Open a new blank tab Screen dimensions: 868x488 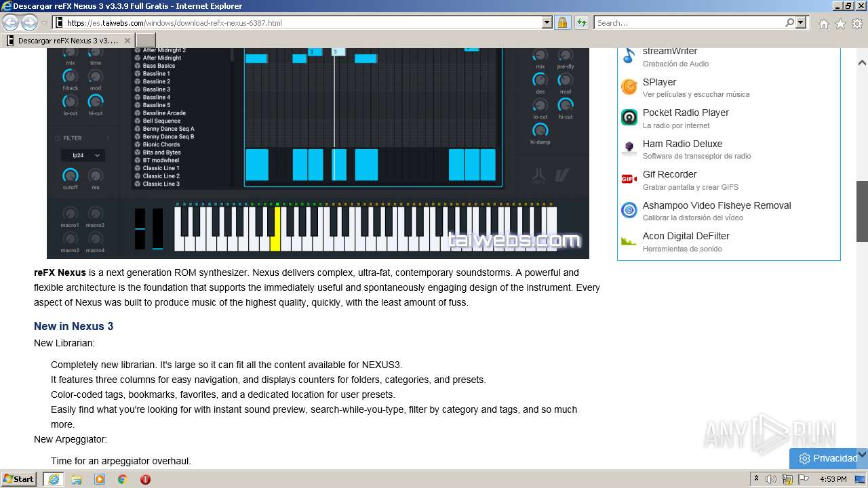146,40
